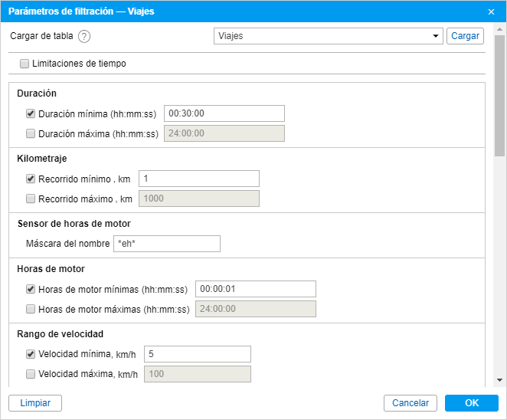This screenshot has width=507, height=420.
Task: Check Recorrido máximo option
Action: coord(31,199)
